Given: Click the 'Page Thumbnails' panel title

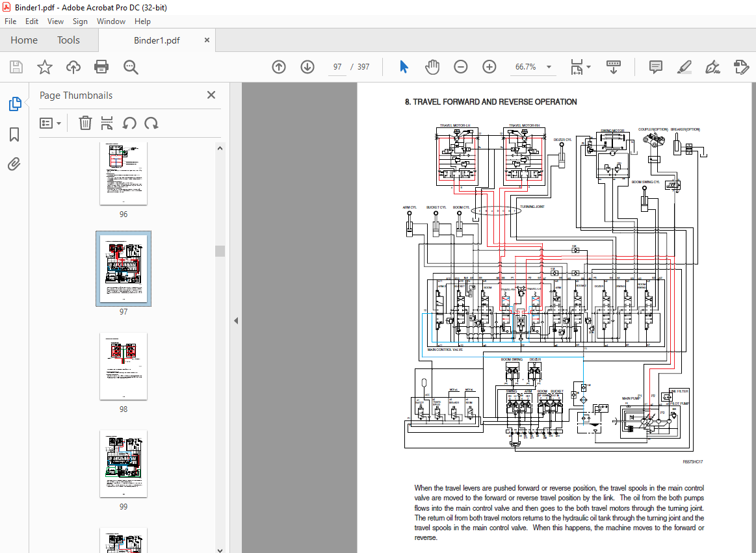Looking at the screenshot, I should tap(75, 95).
